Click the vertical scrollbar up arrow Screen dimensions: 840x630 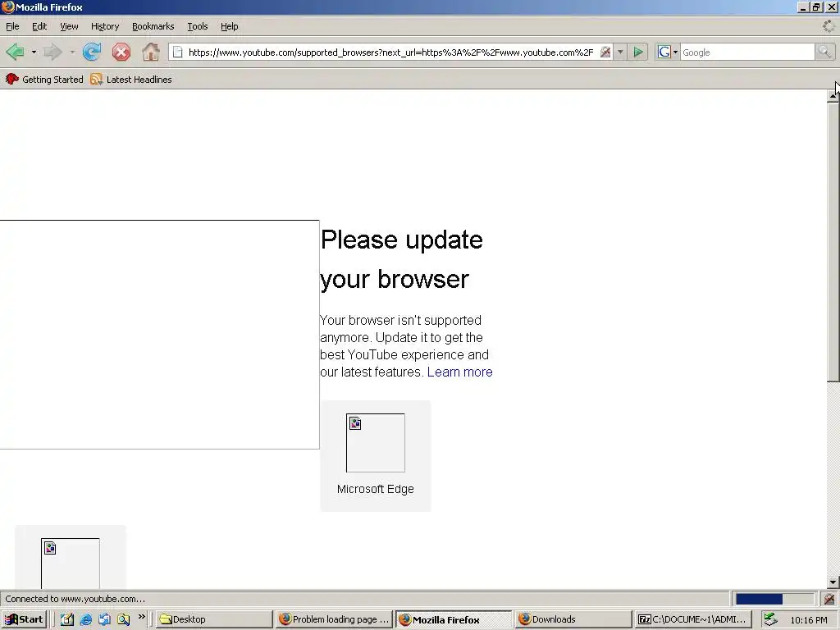click(833, 95)
